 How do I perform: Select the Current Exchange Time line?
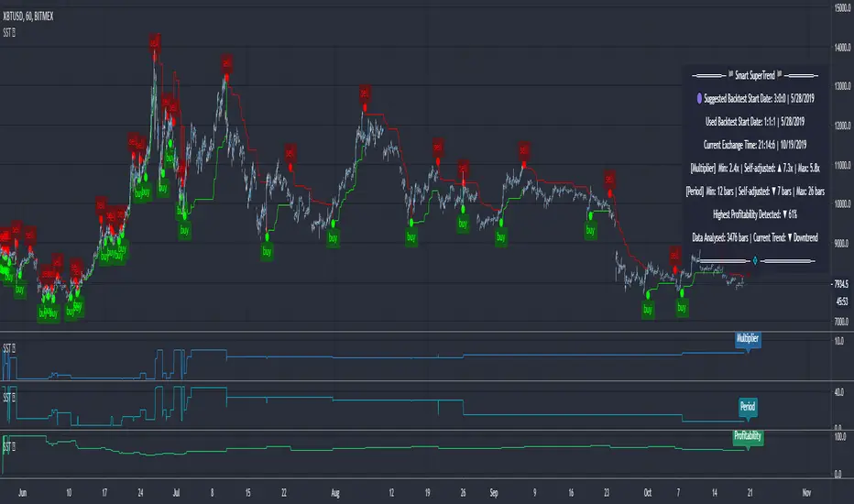click(x=755, y=145)
